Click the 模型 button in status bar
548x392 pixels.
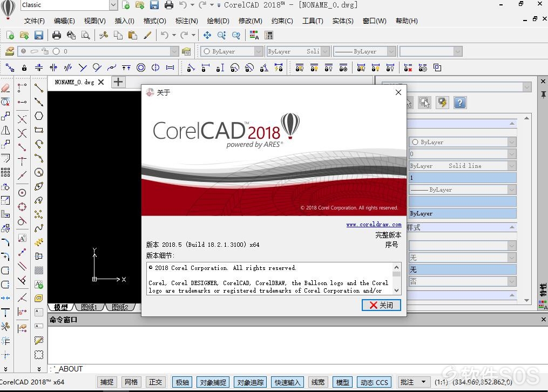pos(342,382)
